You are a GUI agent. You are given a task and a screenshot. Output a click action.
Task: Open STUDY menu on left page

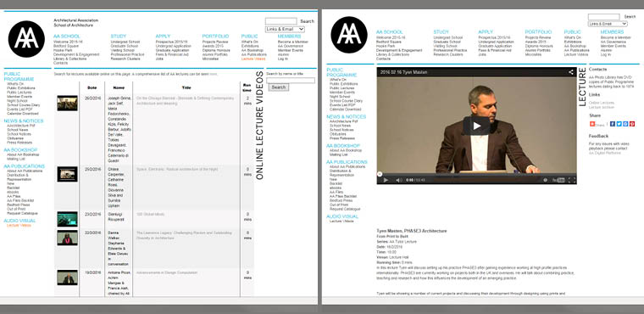[x=119, y=36]
